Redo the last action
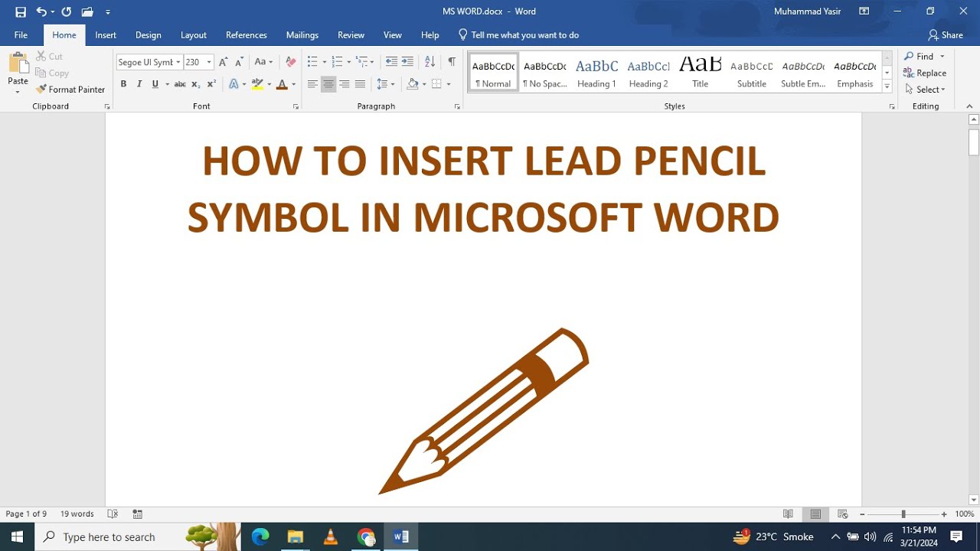Image resolution: width=980 pixels, height=551 pixels. click(66, 11)
